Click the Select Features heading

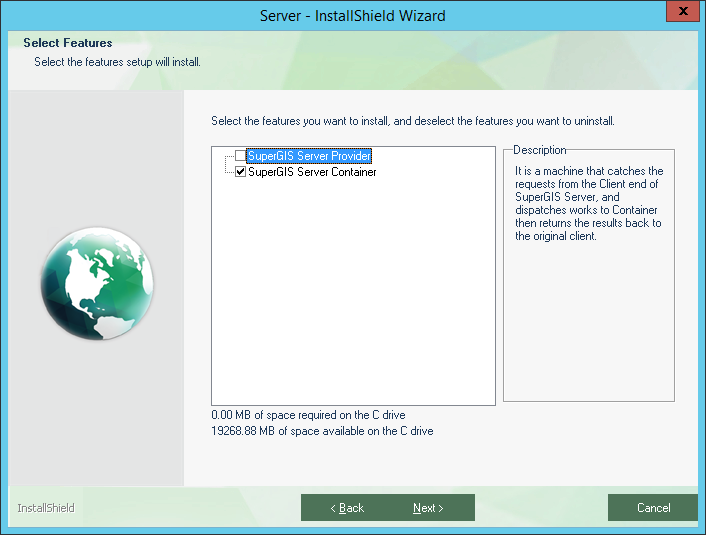coord(68,43)
